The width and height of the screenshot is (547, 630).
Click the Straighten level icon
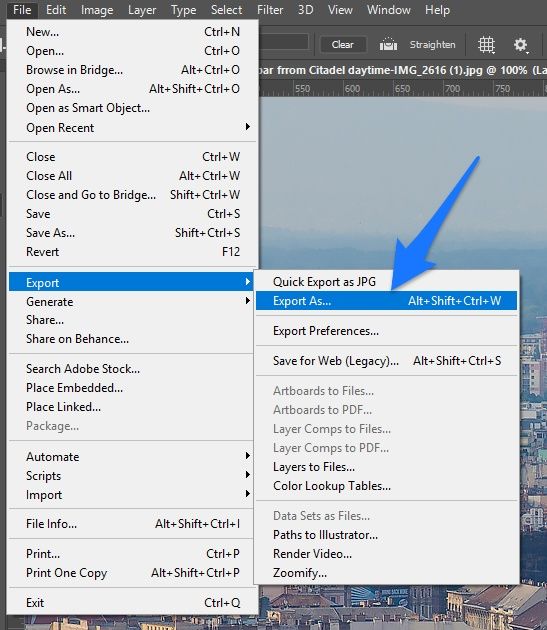click(388, 45)
